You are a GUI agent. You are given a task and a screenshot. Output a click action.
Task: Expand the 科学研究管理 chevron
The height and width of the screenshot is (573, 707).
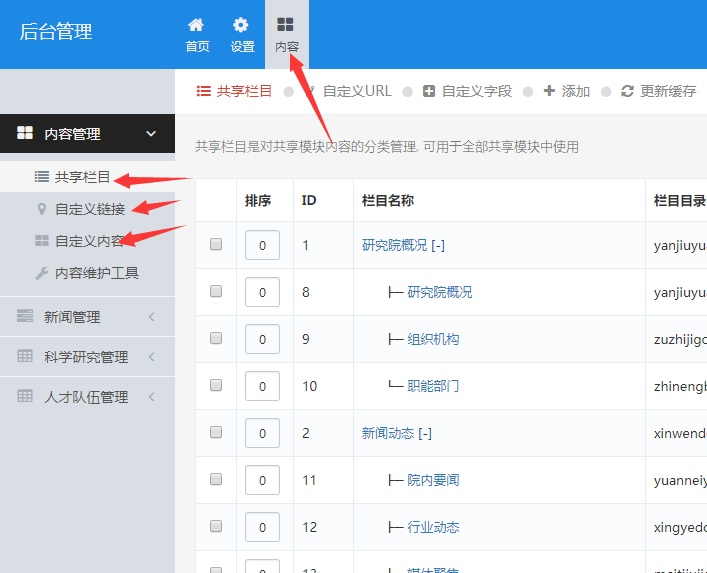point(152,357)
